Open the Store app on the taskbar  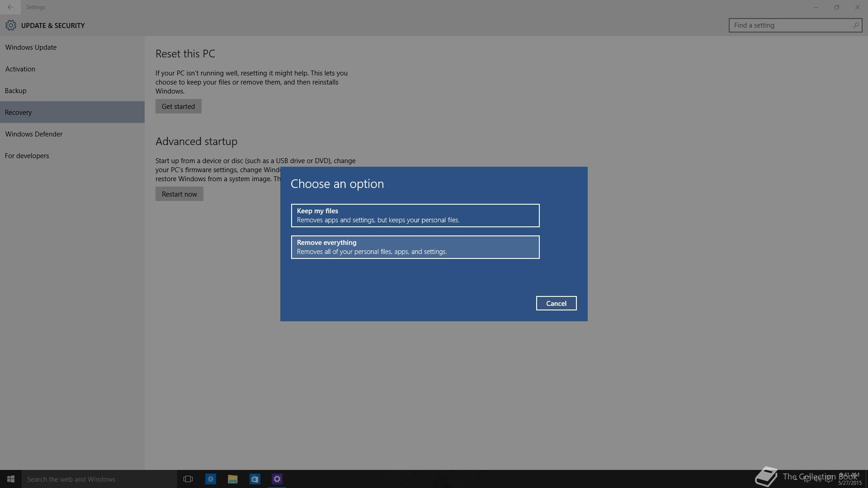pos(255,479)
